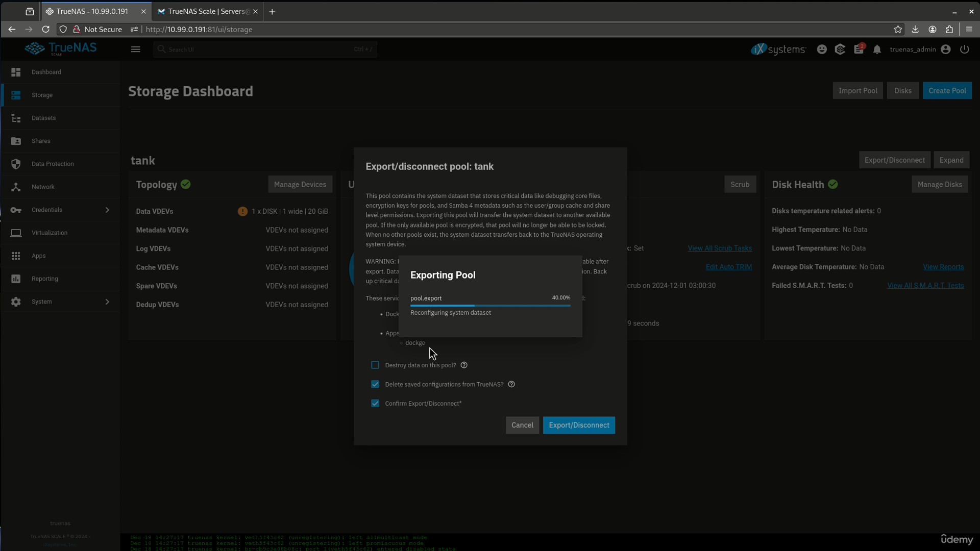The height and width of the screenshot is (551, 980).
Task: Go back with browser back arrow
Action: [11, 30]
